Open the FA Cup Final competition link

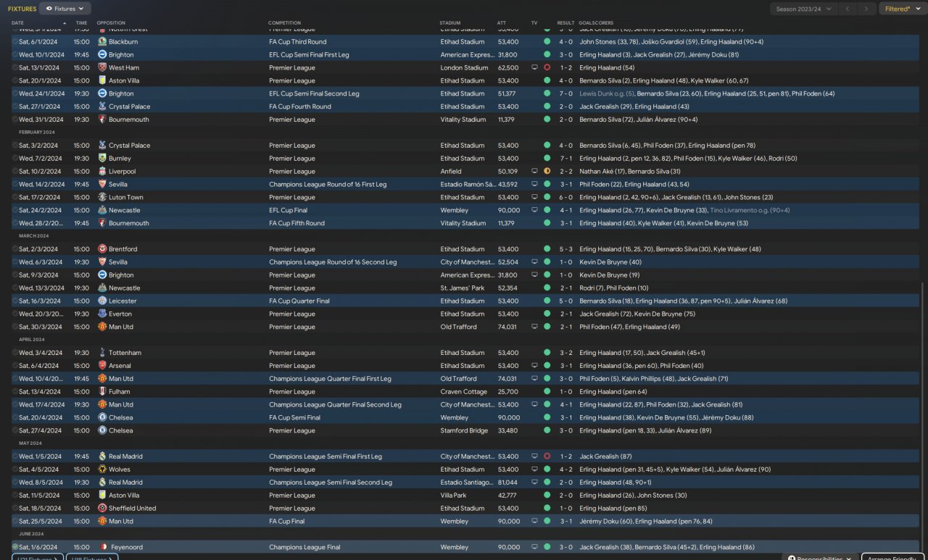coord(287,522)
